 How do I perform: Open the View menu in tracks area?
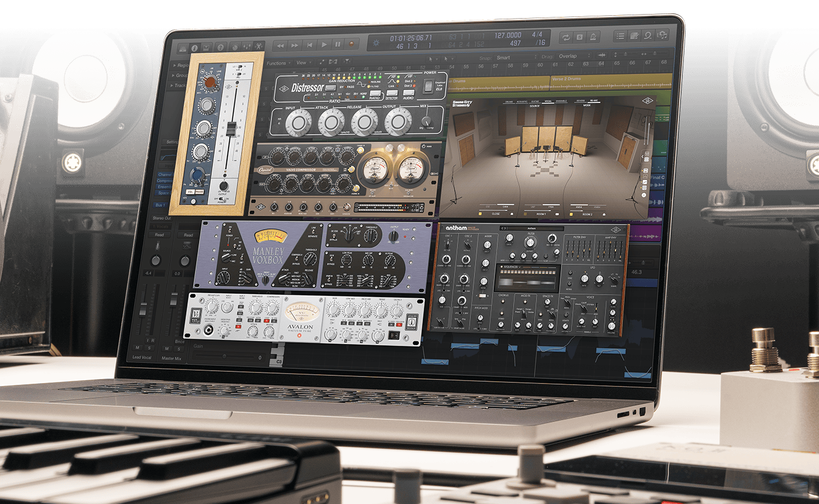[302, 63]
